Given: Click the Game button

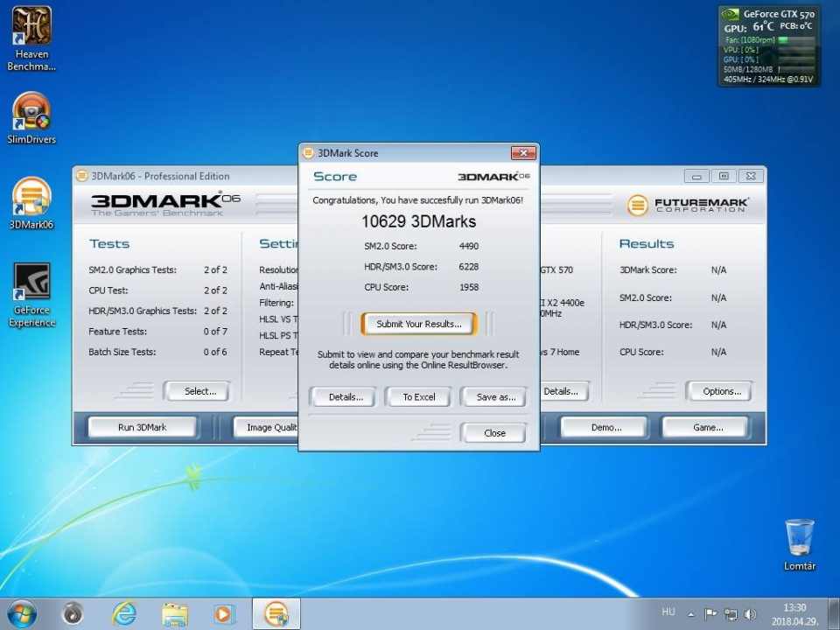Looking at the screenshot, I should 707,428.
